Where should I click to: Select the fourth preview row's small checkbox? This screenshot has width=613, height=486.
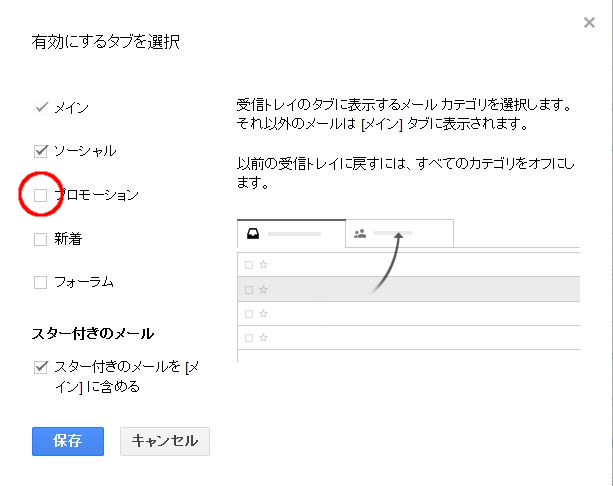pyautogui.click(x=248, y=337)
